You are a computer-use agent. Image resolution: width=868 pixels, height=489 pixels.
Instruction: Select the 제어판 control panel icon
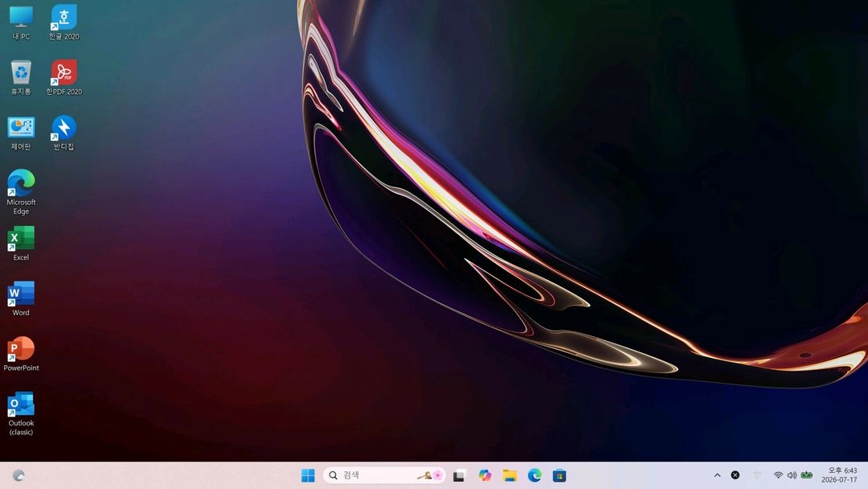tap(21, 133)
